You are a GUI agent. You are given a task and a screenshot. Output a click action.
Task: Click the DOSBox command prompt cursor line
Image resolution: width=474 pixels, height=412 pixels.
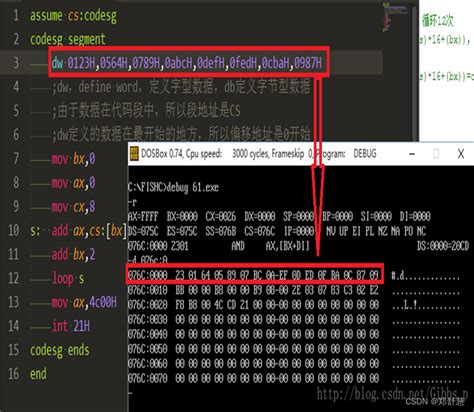[x=130, y=393]
